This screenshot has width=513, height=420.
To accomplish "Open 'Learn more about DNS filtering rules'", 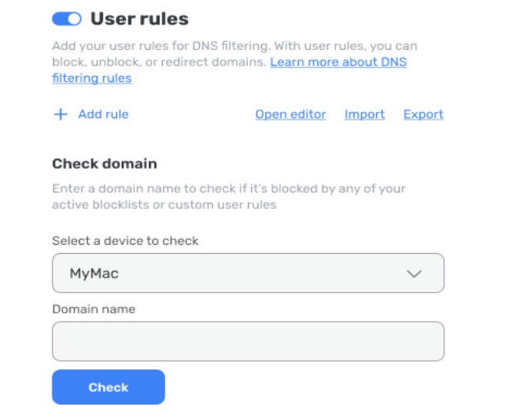I will (338, 62).
